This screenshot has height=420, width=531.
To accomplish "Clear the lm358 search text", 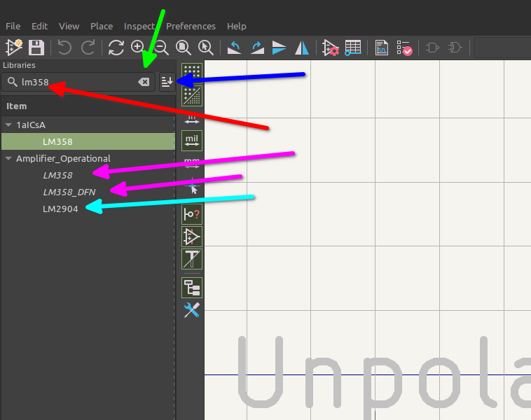I will (144, 82).
